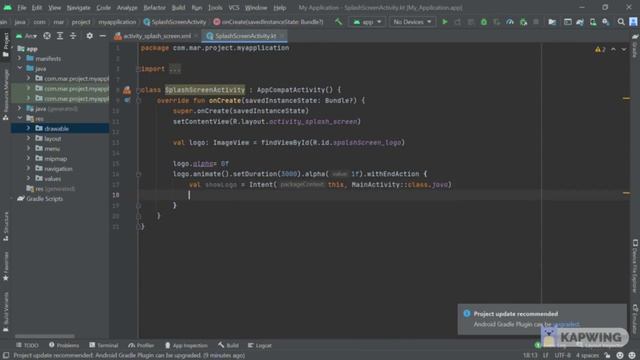Expand the manifests folder
640x360 pixels.
click(19, 58)
